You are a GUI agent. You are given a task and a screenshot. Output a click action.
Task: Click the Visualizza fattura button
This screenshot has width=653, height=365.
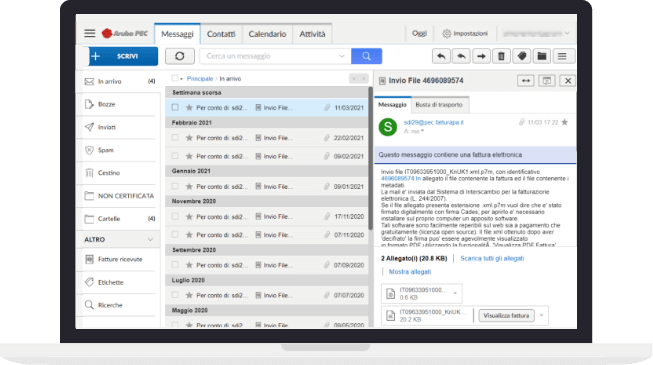pos(506,316)
